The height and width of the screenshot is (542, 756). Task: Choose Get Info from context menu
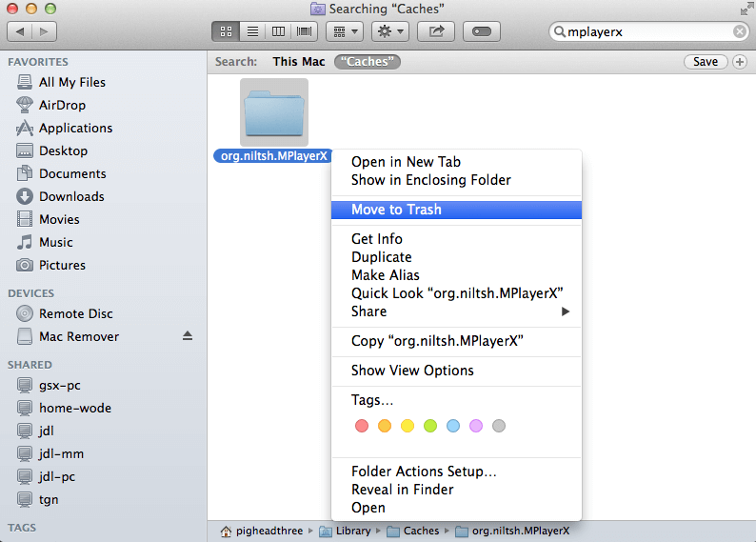456,239
